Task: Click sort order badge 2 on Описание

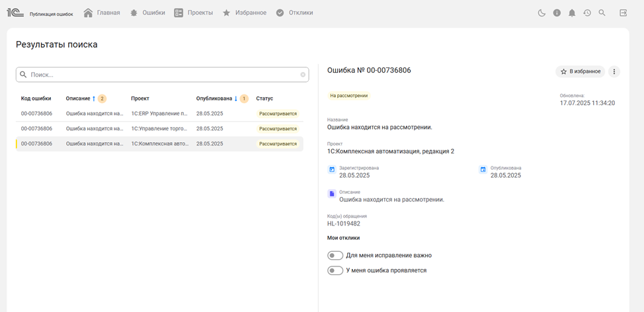Action: [x=102, y=98]
